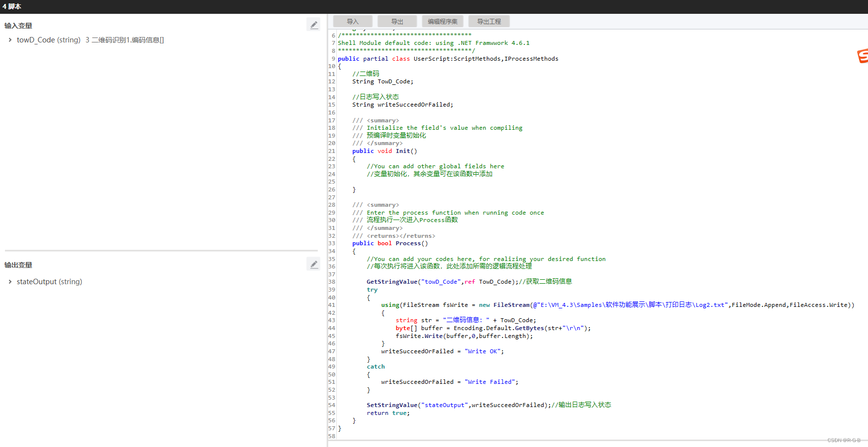The width and height of the screenshot is (868, 447).
Task: Click the edit pencil icon for output variables
Action: (x=314, y=264)
